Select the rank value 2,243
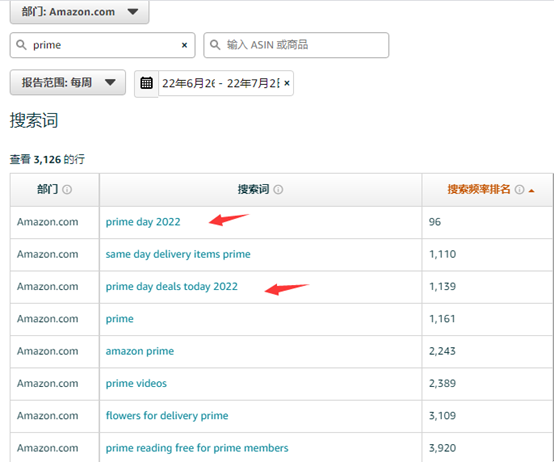The height and width of the screenshot is (462, 554). point(442,351)
